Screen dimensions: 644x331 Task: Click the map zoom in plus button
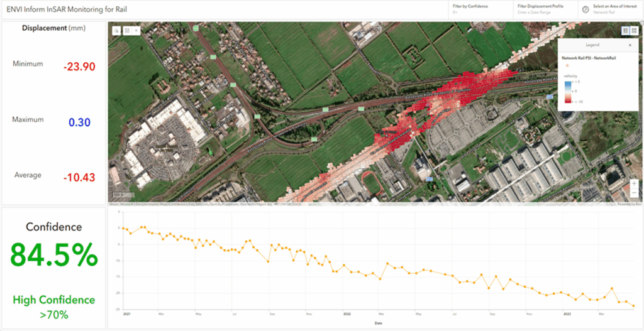tap(635, 183)
